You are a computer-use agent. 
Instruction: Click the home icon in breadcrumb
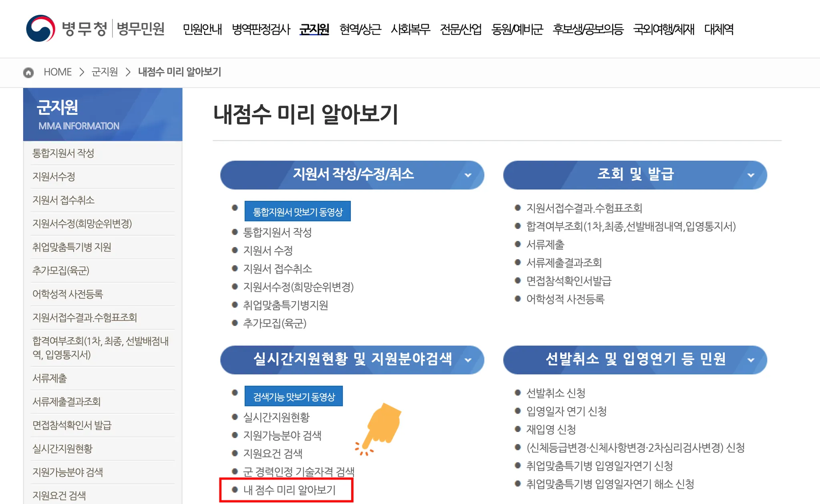[x=28, y=72]
